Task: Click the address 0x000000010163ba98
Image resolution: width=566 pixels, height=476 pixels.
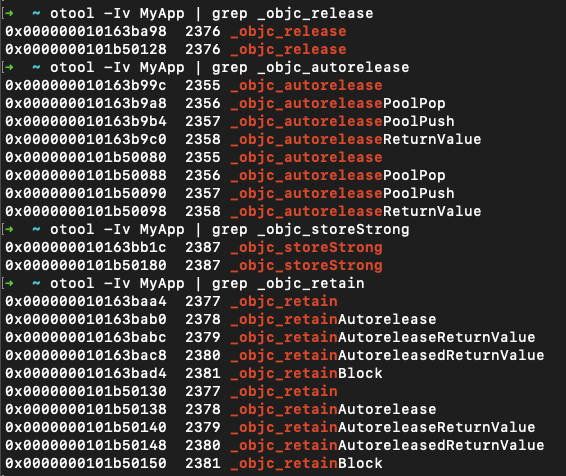Action: click(x=86, y=31)
